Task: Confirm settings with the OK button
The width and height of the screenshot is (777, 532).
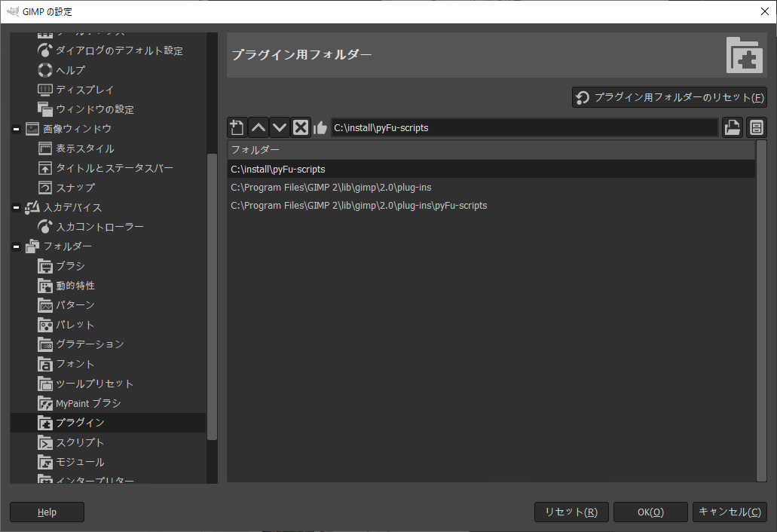Action: (x=650, y=512)
